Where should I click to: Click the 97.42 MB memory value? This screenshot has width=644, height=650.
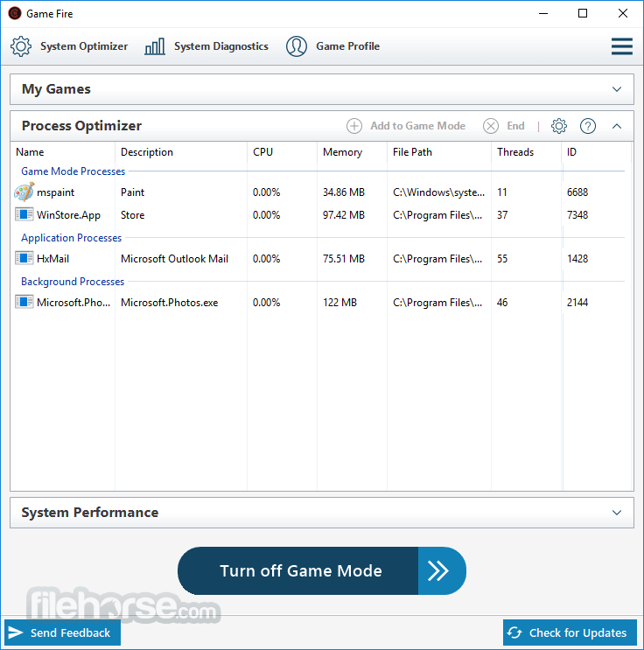(344, 214)
